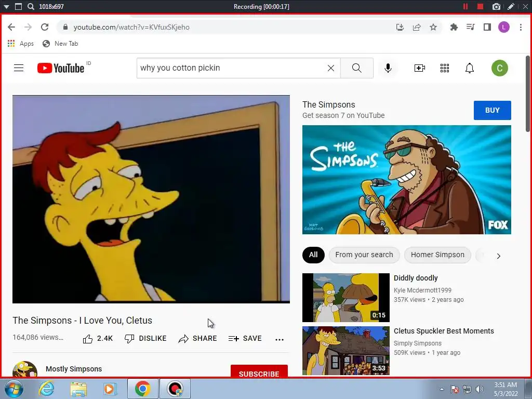This screenshot has width=532, height=399.
Task: Open the recorder dropdown triangle menu
Action: (6, 6)
